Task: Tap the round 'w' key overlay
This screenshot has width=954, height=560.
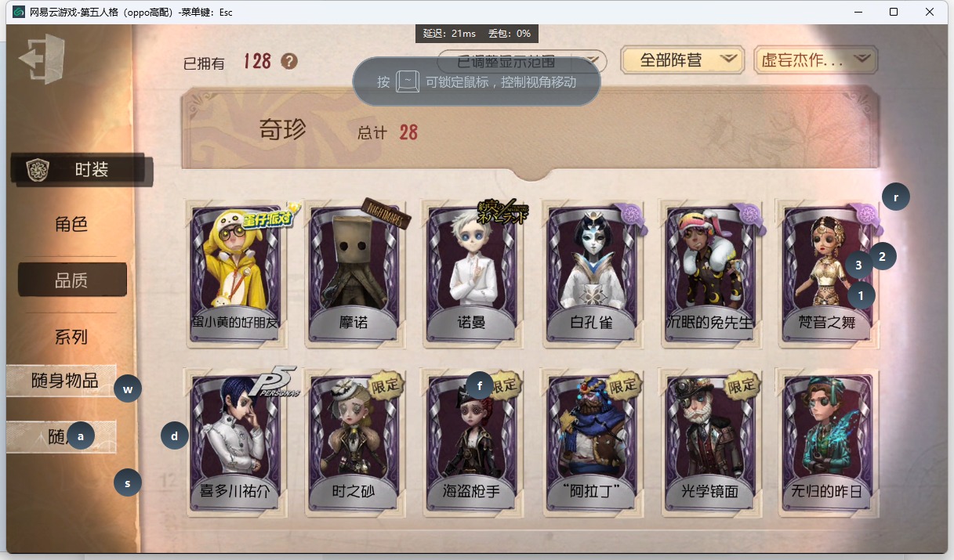Action: (128, 388)
